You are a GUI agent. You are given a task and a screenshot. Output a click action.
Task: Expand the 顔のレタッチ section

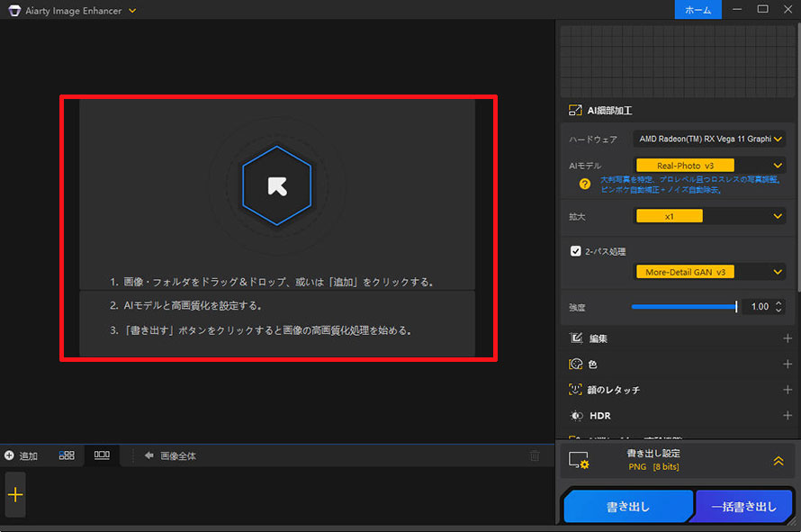(x=787, y=390)
